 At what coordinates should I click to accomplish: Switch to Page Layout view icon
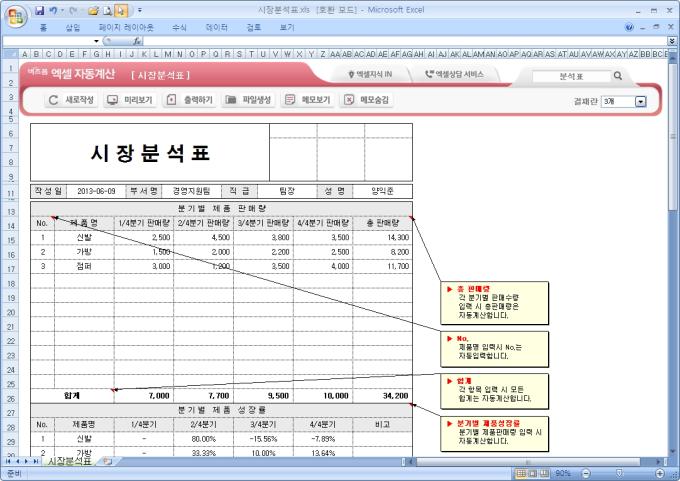pos(533,473)
